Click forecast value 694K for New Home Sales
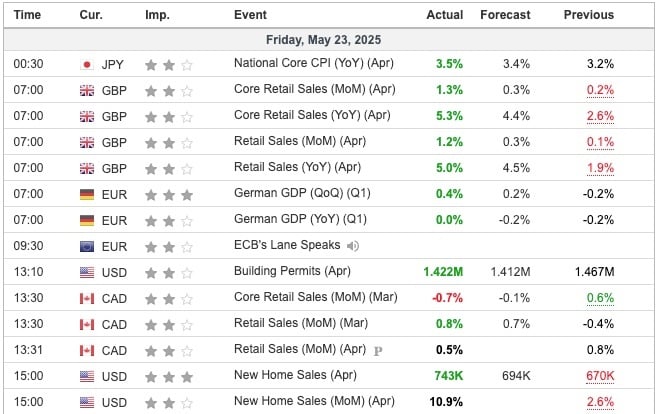 click(x=516, y=376)
